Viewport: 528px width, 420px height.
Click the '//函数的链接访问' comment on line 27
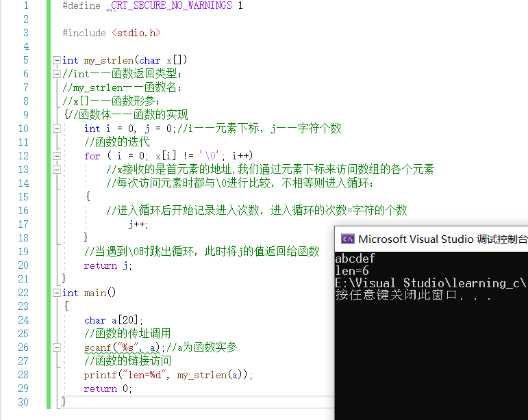127,361
